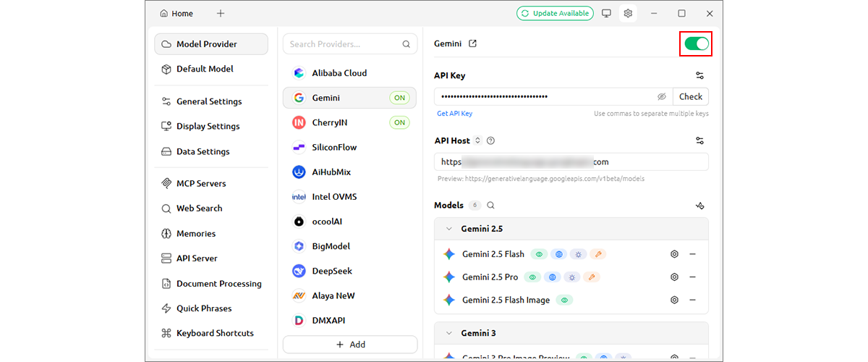868x362 pixels.
Task: Select Intel OVMS provider
Action: pos(349,197)
